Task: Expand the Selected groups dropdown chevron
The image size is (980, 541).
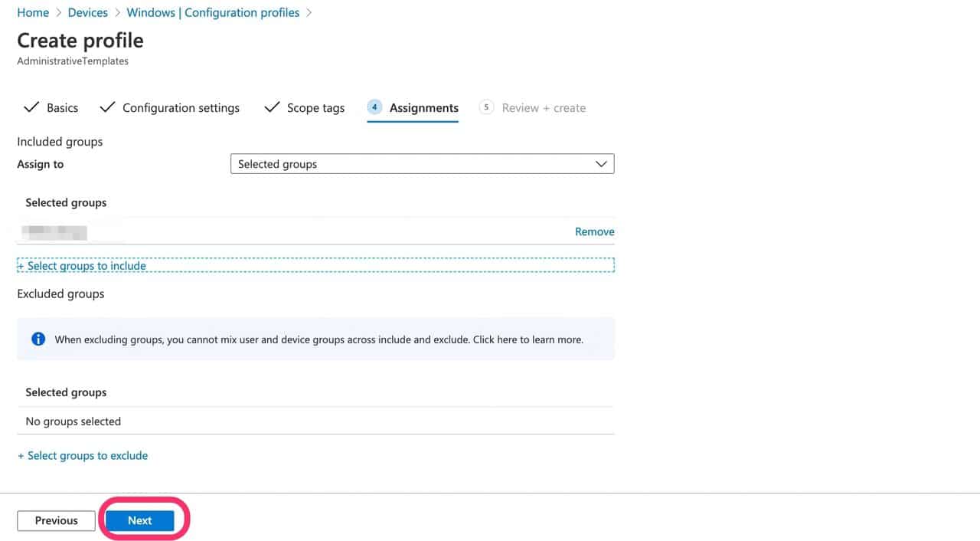Action: pyautogui.click(x=601, y=164)
